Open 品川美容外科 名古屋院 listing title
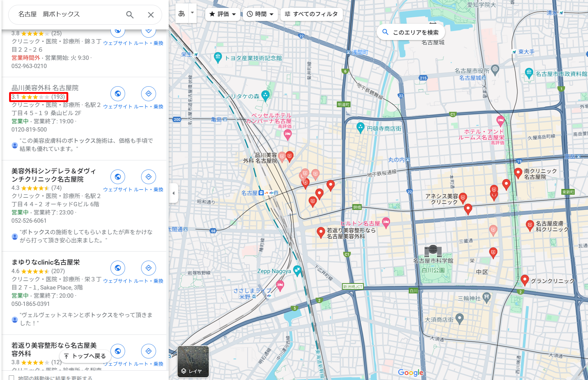This screenshot has width=588, height=380. pos(45,88)
